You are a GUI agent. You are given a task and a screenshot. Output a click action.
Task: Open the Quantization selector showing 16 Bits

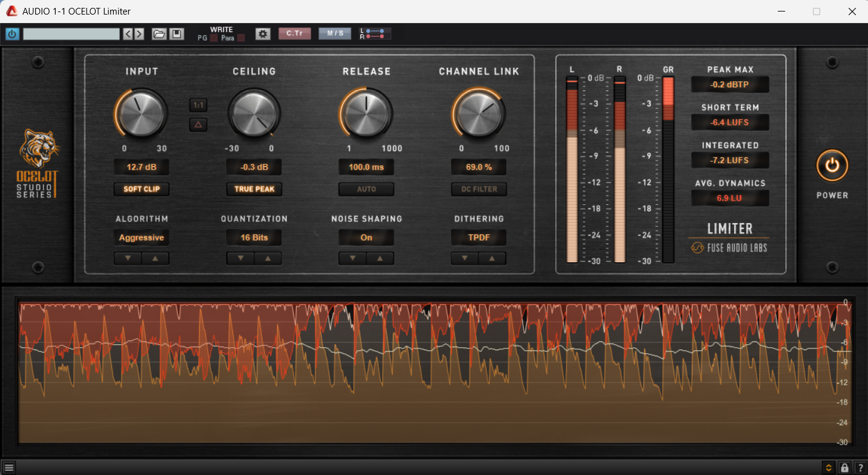[x=254, y=237]
